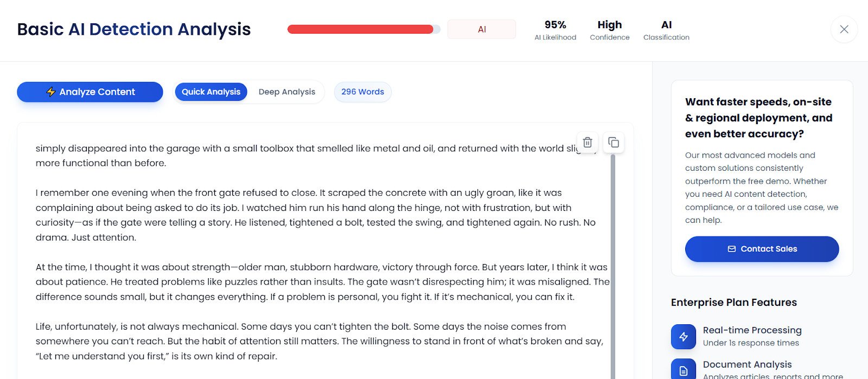868x379 pixels.
Task: Click inside the essay text field
Action: coord(320,252)
